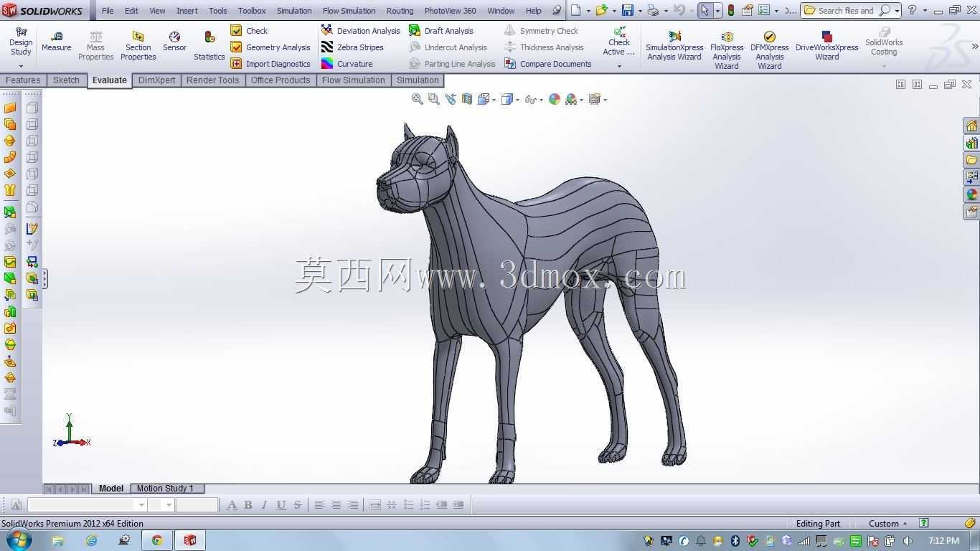Viewport: 980px width, 551px height.
Task: Click the Sensor tool
Action: tap(174, 42)
